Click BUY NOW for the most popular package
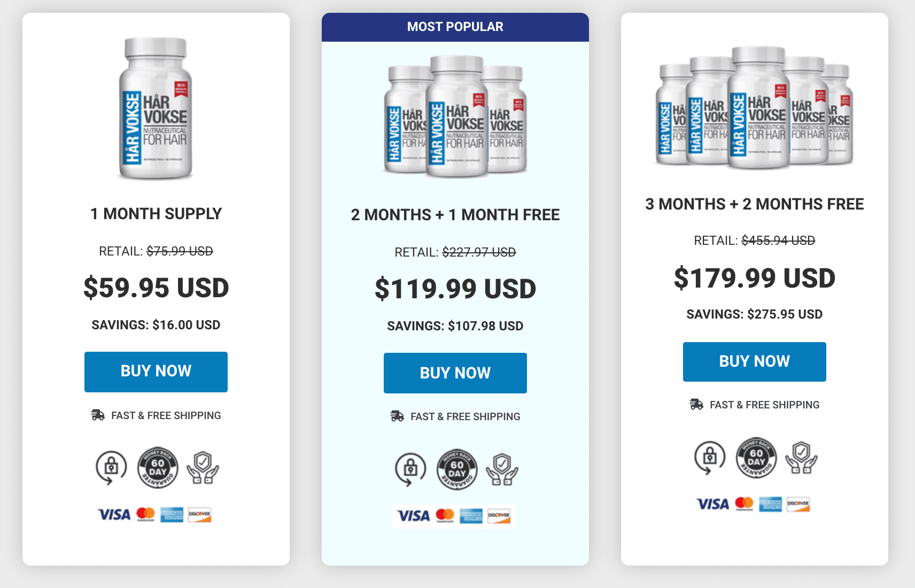 (x=455, y=373)
